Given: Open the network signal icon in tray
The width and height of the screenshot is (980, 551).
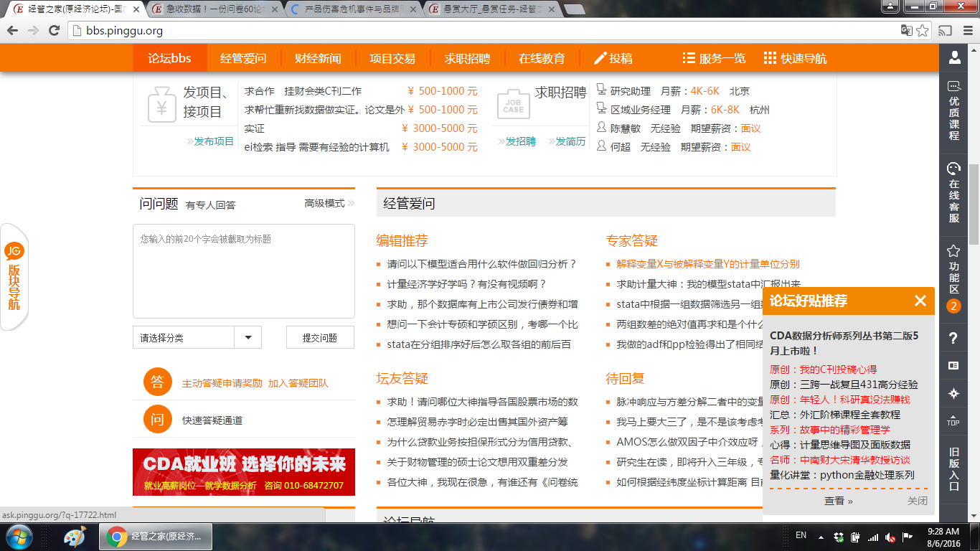Looking at the screenshot, I should 873,537.
